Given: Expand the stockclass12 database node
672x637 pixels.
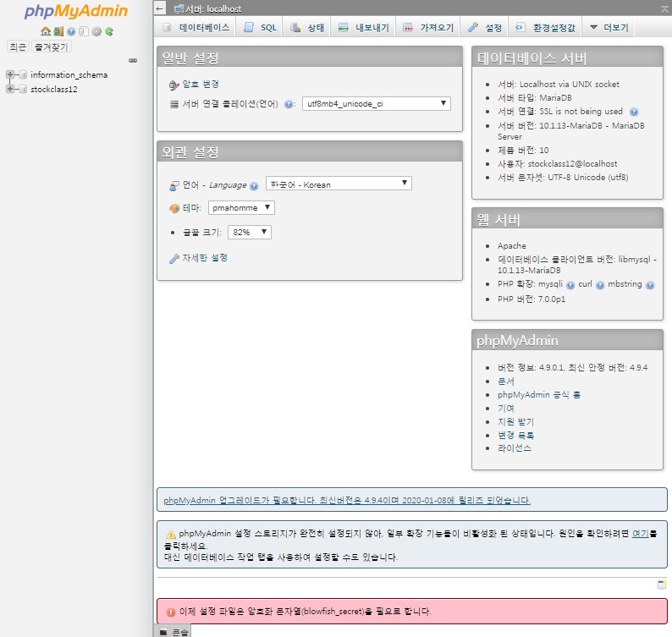Looking at the screenshot, I should tap(10, 89).
